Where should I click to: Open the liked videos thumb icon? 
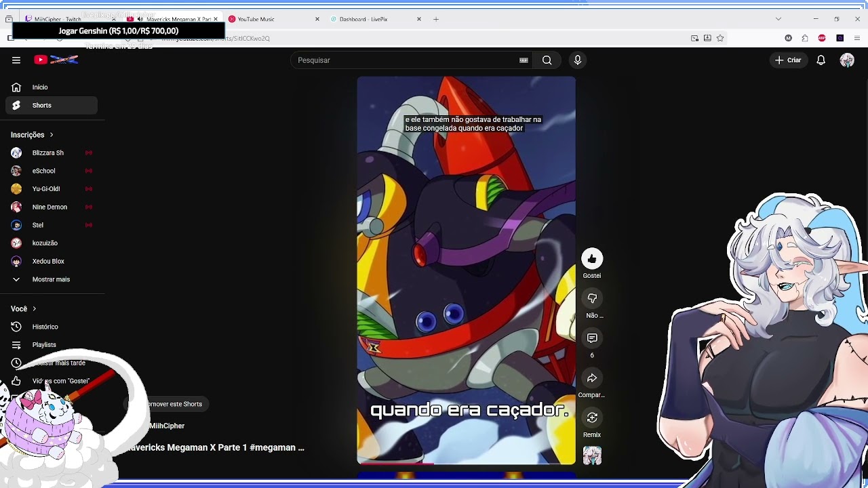pyautogui.click(x=16, y=381)
